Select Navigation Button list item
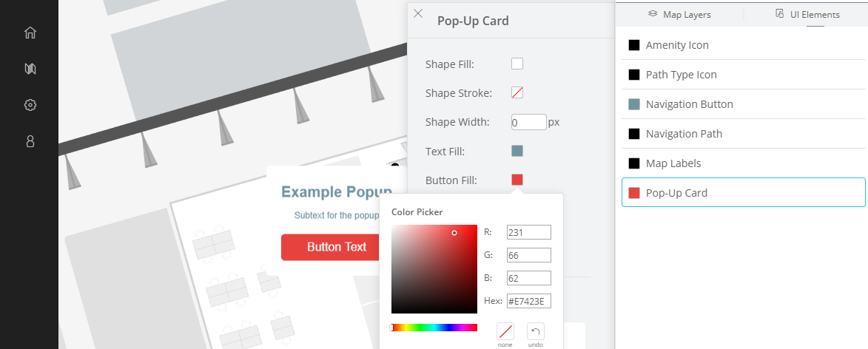The image size is (868, 349). click(x=743, y=104)
